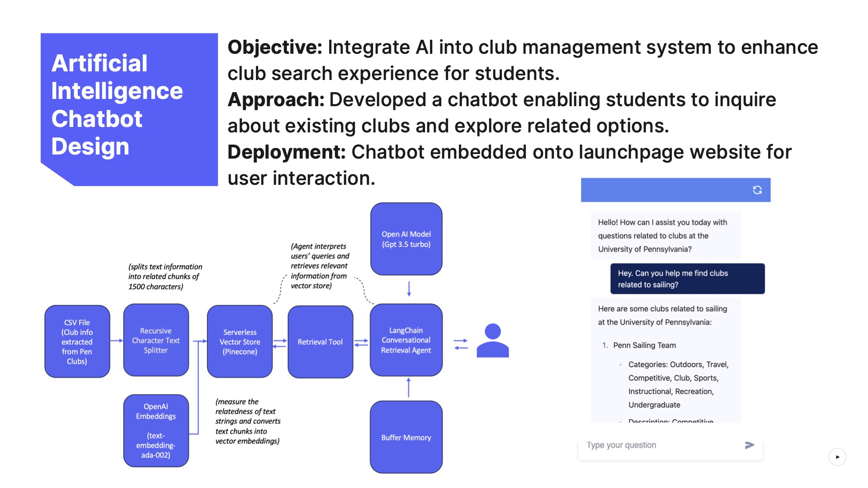Image resolution: width=868 pixels, height=488 pixels.
Task: Click the sailing clubs user message bubble
Action: [x=687, y=279]
